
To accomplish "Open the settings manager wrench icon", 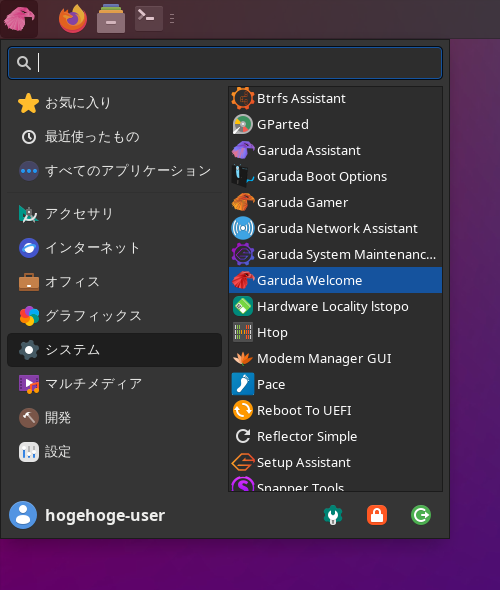I will [333, 515].
